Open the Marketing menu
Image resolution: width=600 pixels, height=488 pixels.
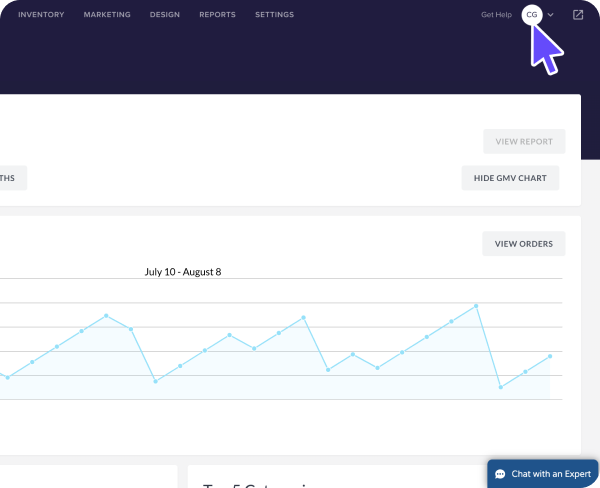point(107,15)
